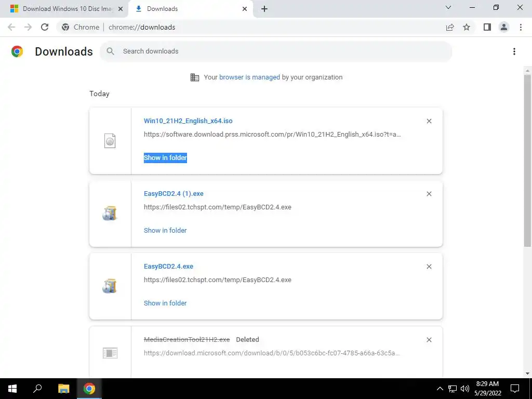The image size is (532, 399).
Task: Go back using the browser back arrow
Action: point(11,27)
